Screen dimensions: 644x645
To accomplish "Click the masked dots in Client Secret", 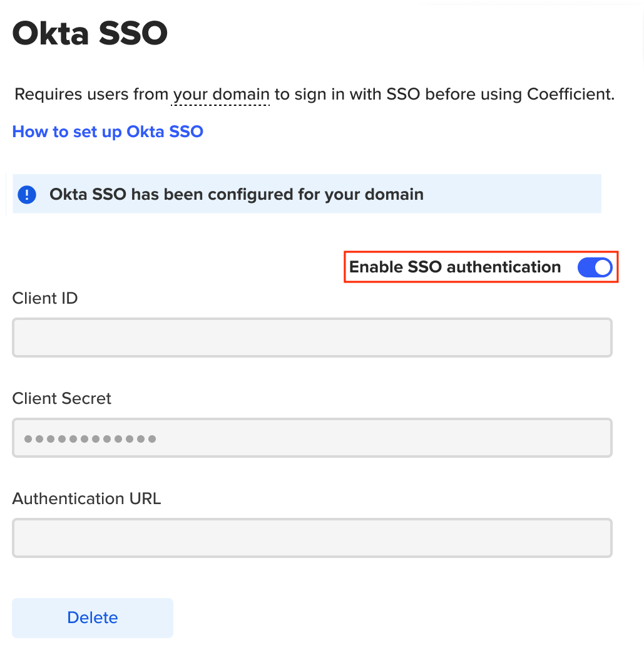I will coord(90,439).
